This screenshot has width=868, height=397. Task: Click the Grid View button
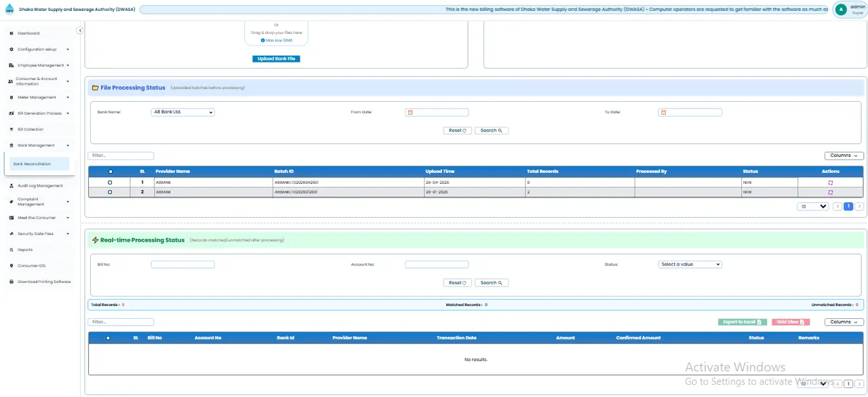click(791, 322)
